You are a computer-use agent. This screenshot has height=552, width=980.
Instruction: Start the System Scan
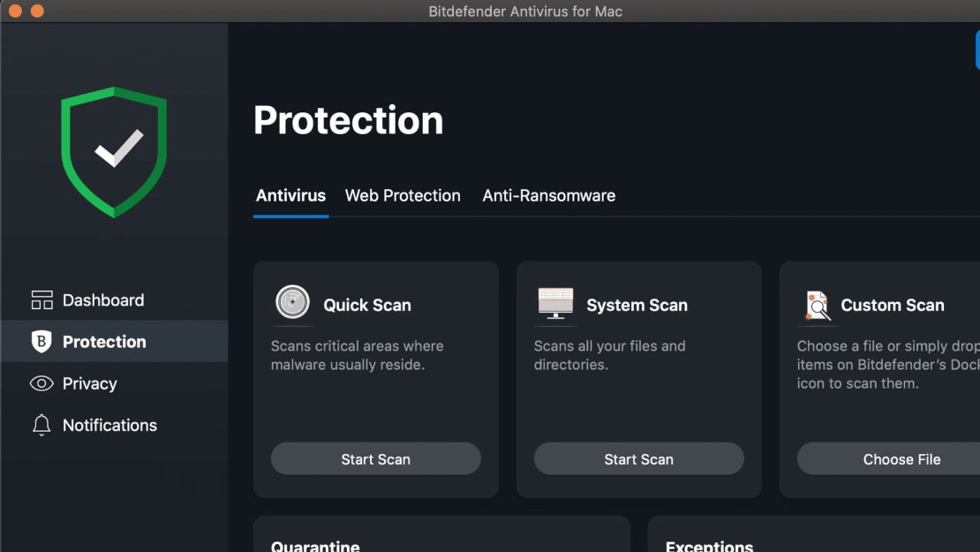click(638, 459)
